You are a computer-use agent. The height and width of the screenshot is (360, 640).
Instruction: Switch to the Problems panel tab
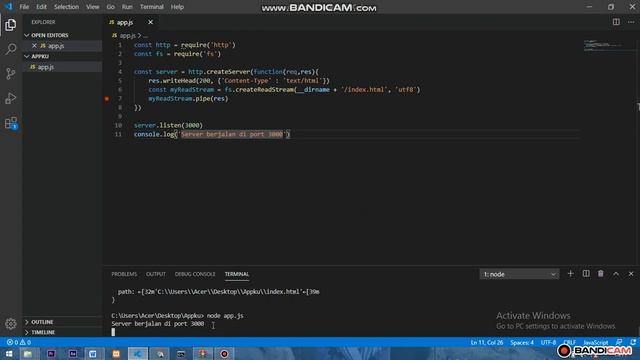pyautogui.click(x=124, y=274)
